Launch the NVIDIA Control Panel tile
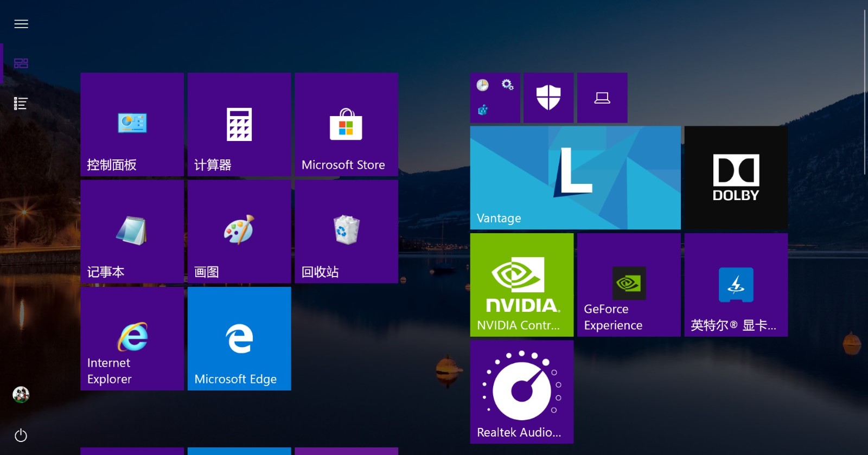Viewport: 868px width, 455px height. pos(522,285)
